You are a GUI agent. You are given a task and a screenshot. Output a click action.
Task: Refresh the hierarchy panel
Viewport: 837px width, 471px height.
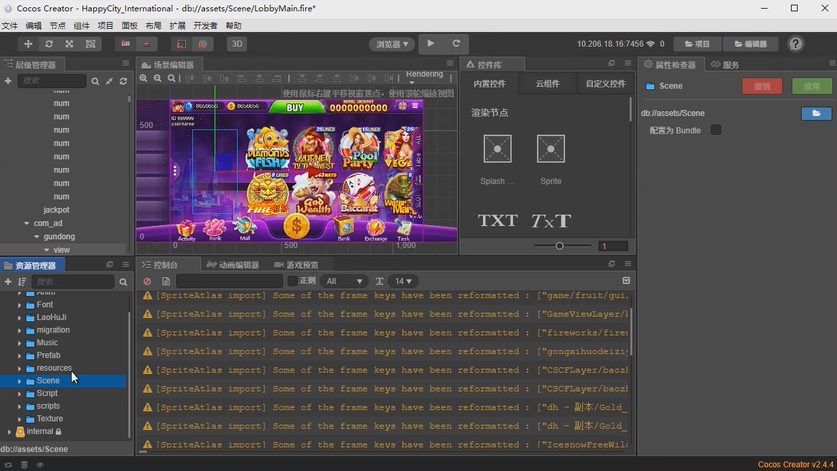(x=123, y=81)
